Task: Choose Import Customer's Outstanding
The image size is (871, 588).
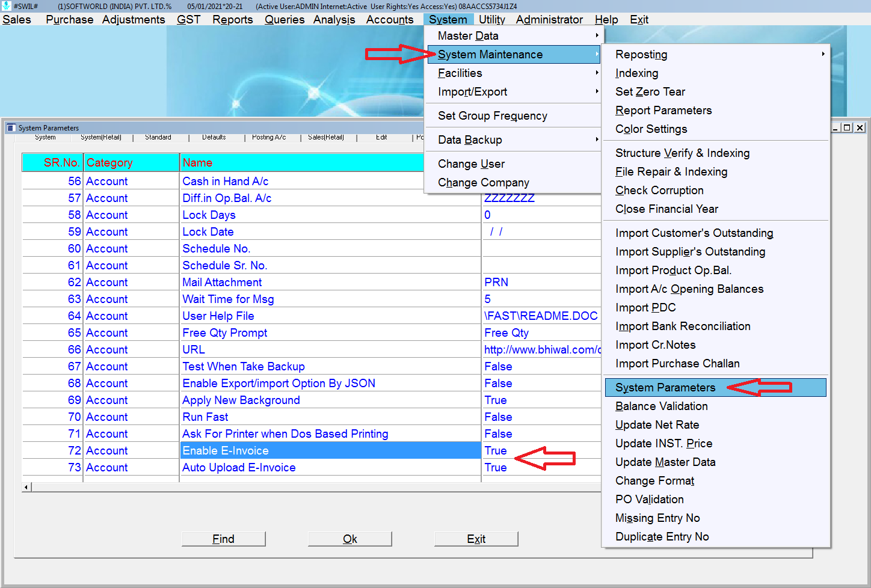Action: click(716, 233)
